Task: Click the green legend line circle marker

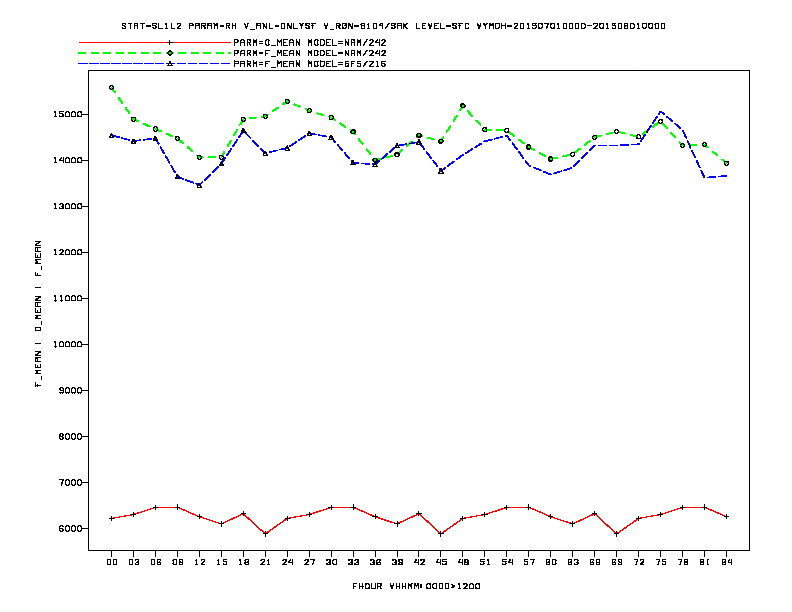Action: 170,53
